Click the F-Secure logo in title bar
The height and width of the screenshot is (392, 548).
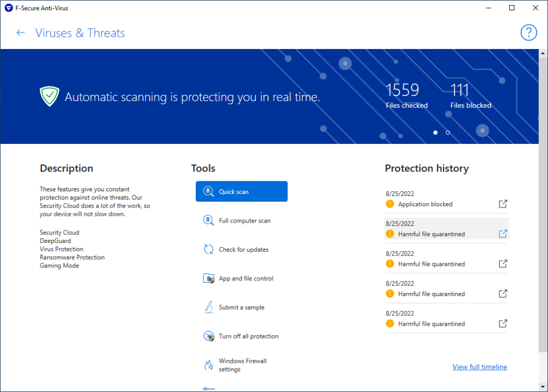pyautogui.click(x=9, y=8)
